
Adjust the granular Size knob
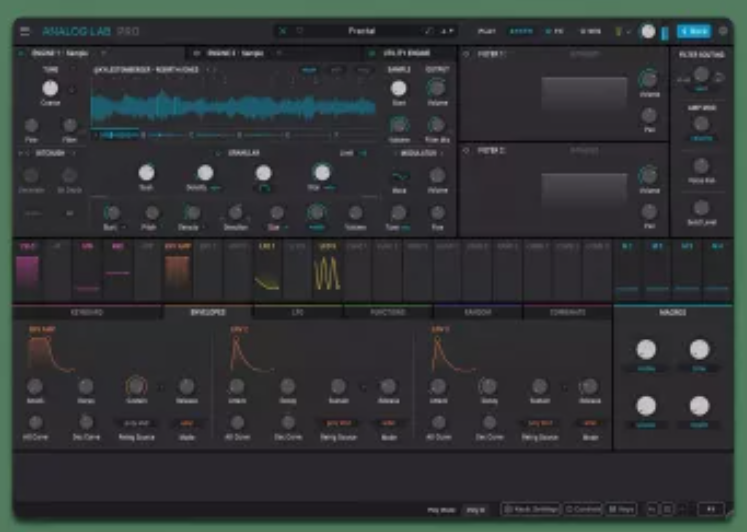[322, 173]
